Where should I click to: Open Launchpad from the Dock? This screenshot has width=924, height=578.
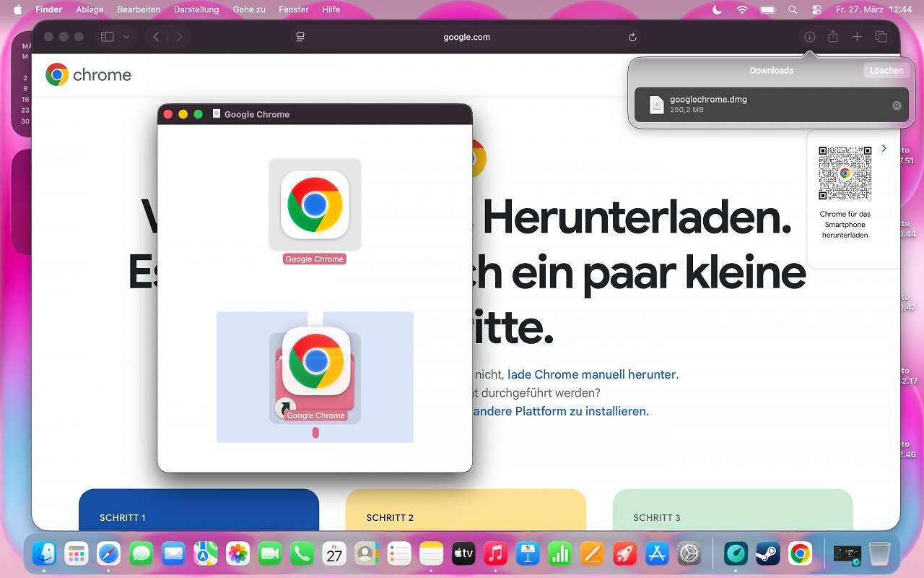pos(77,554)
